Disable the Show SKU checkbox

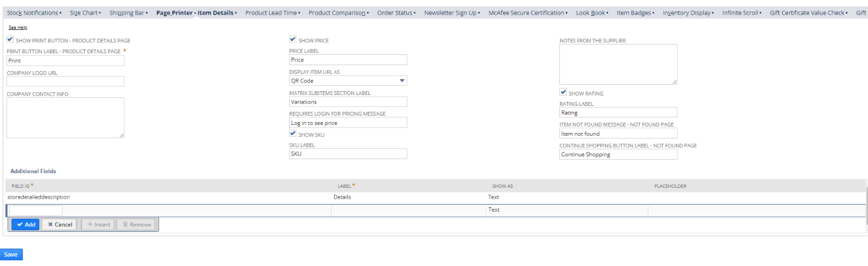tap(293, 134)
